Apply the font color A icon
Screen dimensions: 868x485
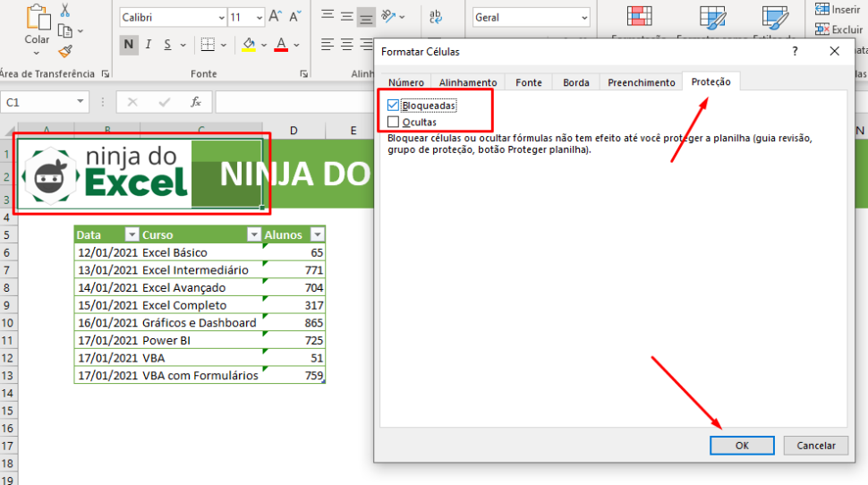281,44
